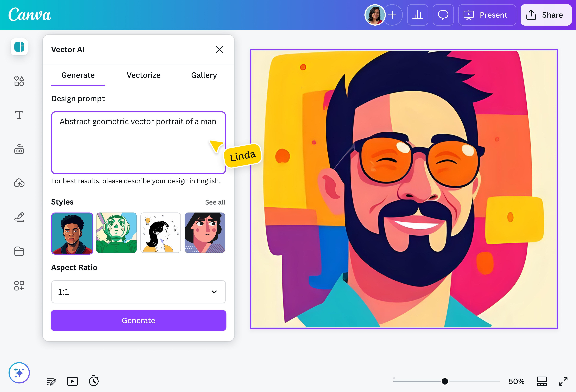The width and height of the screenshot is (576, 392).
Task: Select the green character style
Action: 116,233
